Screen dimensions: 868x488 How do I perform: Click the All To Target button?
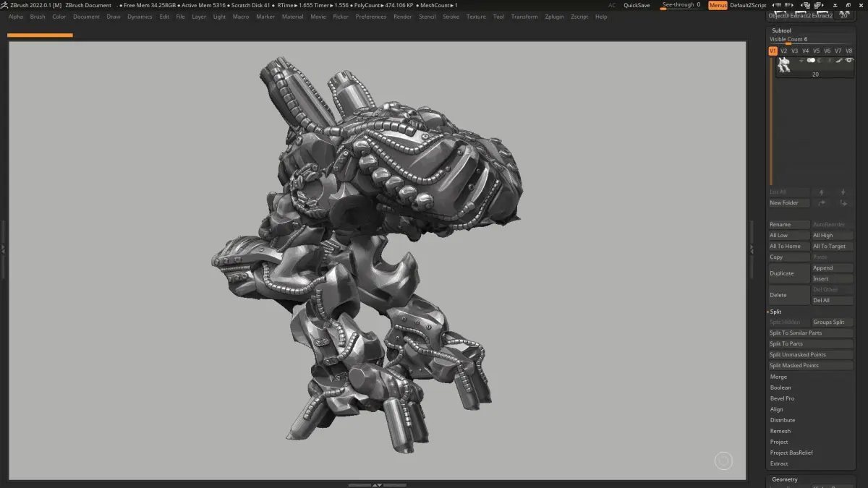point(833,247)
